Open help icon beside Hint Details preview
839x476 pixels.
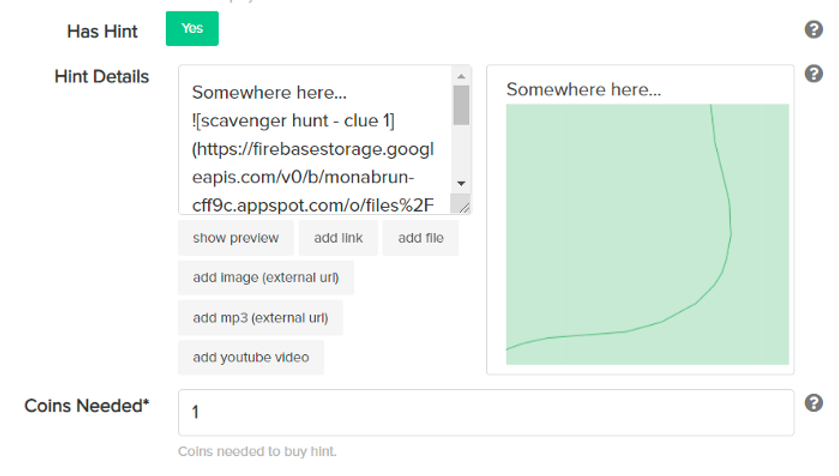[x=813, y=74]
